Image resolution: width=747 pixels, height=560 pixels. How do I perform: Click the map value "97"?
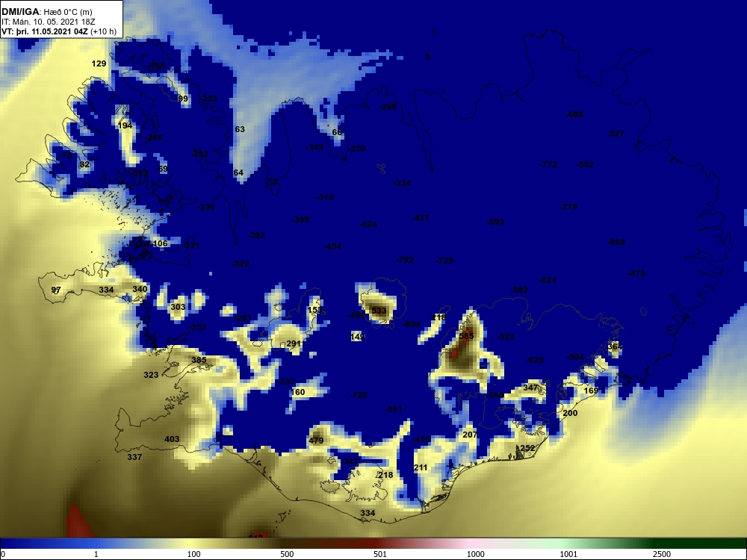coord(56,290)
